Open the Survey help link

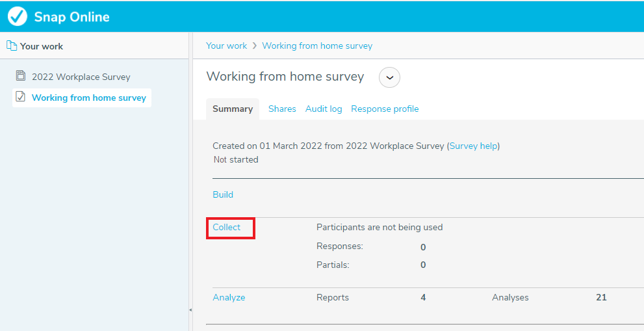click(x=473, y=146)
